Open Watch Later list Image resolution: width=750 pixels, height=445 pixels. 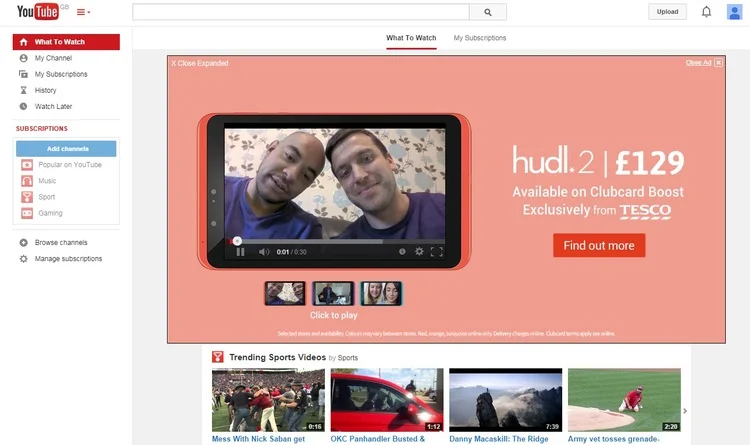point(53,106)
